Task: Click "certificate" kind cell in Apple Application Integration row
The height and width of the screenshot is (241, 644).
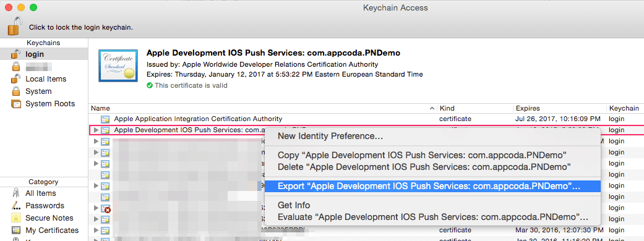Action: (x=455, y=119)
